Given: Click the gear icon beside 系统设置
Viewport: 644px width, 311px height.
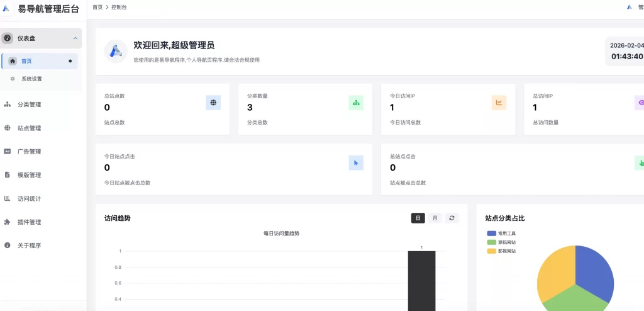Looking at the screenshot, I should [x=13, y=79].
